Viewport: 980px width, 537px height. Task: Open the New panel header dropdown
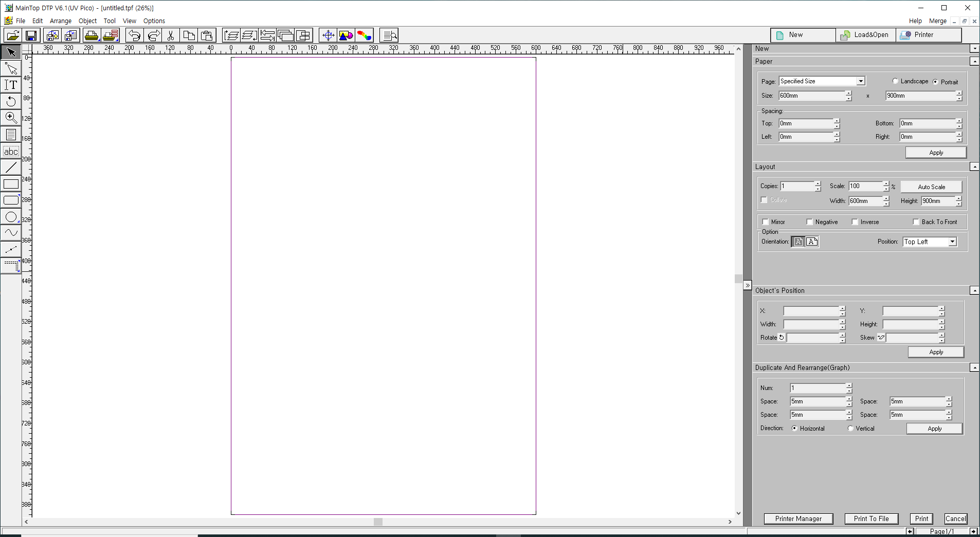(974, 49)
